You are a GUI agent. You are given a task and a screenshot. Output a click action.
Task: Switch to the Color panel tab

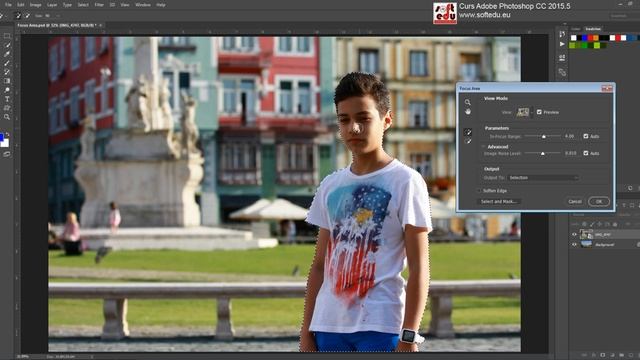tap(576, 29)
